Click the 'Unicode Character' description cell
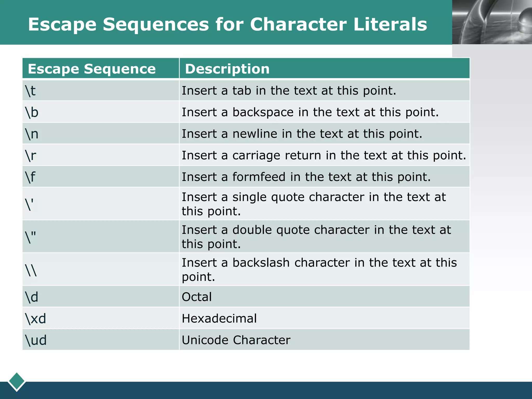 pyautogui.click(x=236, y=340)
